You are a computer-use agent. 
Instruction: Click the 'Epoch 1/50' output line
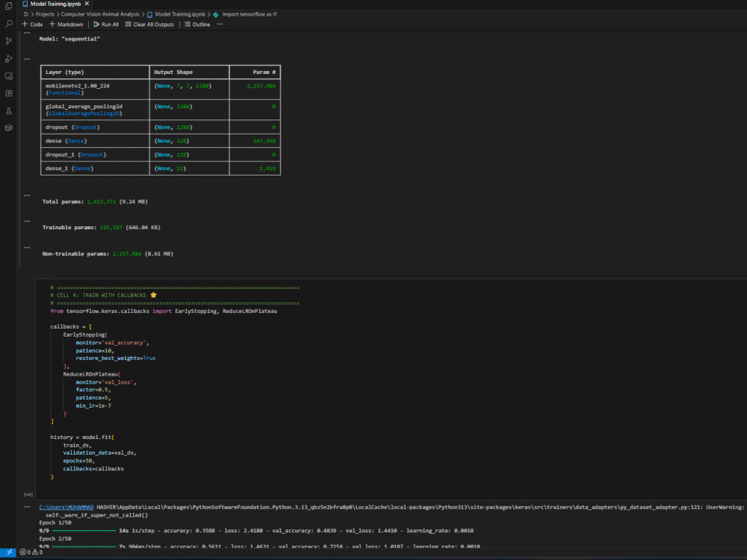point(55,523)
